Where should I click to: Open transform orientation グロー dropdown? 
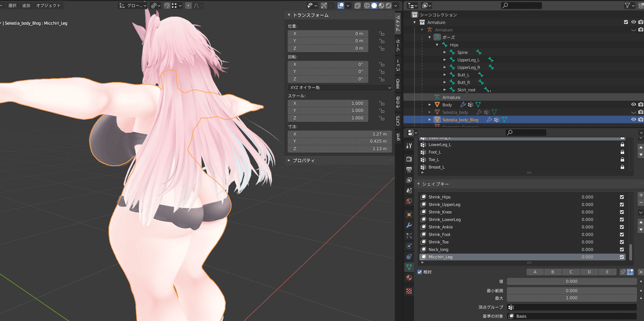coord(132,5)
